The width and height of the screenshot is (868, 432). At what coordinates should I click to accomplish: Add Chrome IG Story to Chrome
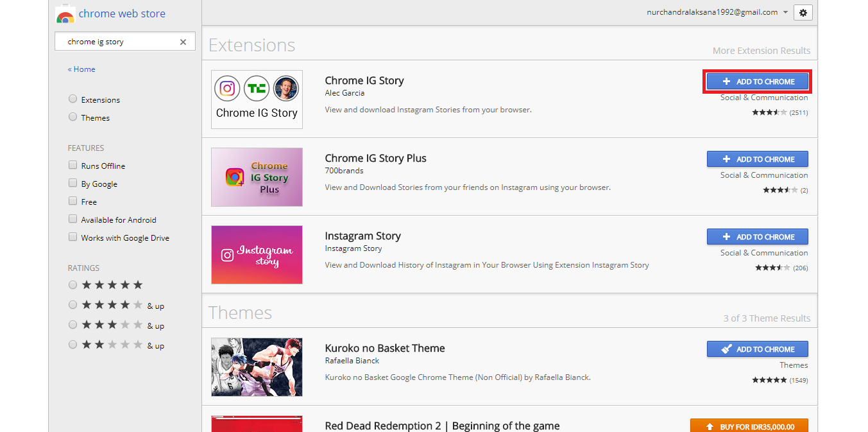click(757, 82)
